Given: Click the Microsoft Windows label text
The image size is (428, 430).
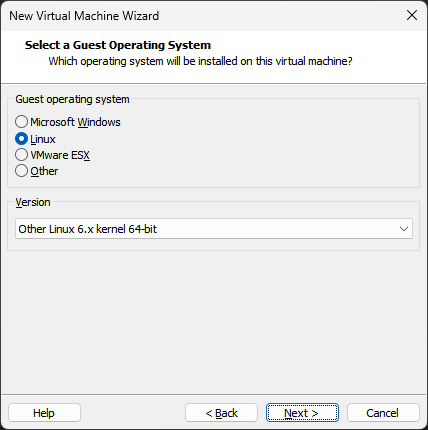Looking at the screenshot, I should click(75, 122).
